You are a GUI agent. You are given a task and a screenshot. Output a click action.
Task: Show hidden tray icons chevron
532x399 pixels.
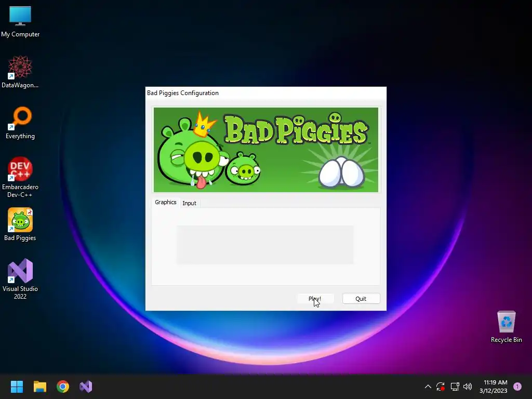tap(428, 387)
